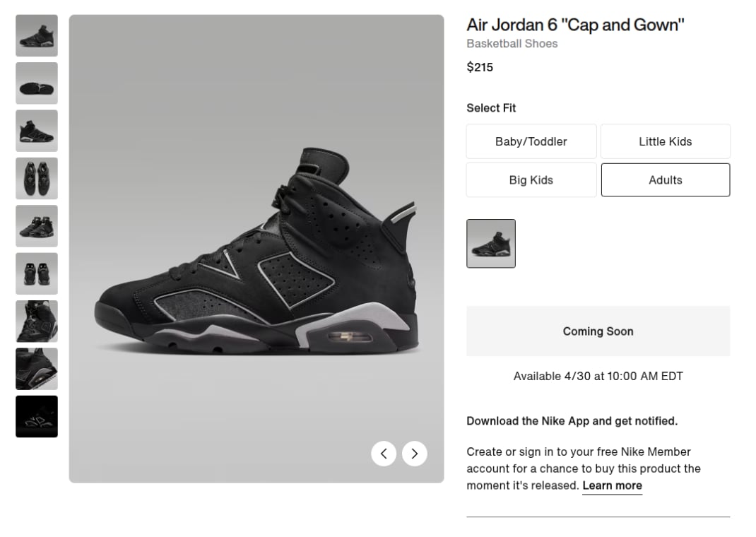Click the Available 4/30 release date text

[598, 376]
